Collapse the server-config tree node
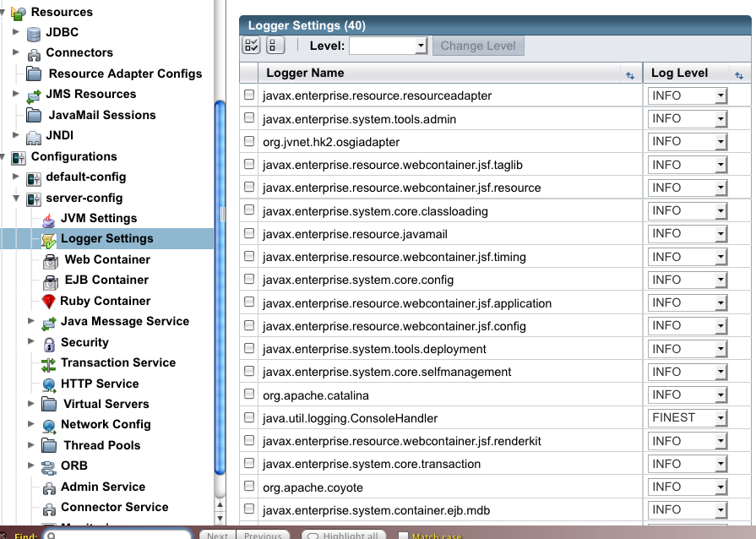Image resolution: width=756 pixels, height=539 pixels. [17, 198]
